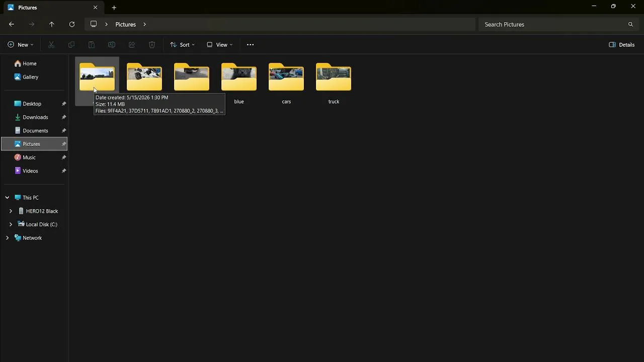Click the Copy toolbar icon
The height and width of the screenshot is (362, 644).
point(71,45)
